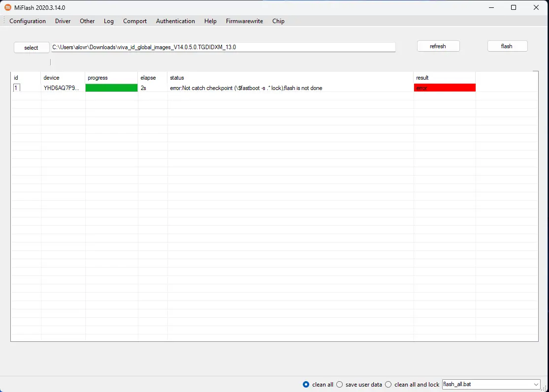Click the 'progress' column header

[x=111, y=78]
